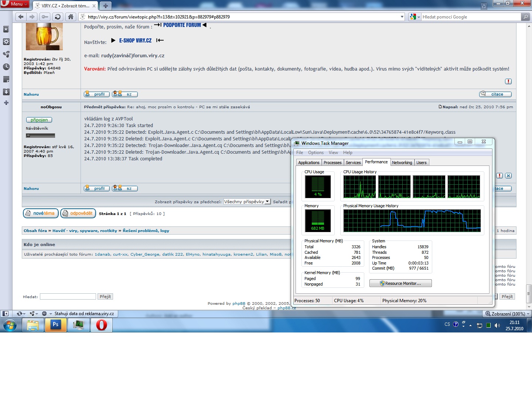This screenshot has height=413, width=532.
Task: Open closed tabs trash icon
Action: 484,6
